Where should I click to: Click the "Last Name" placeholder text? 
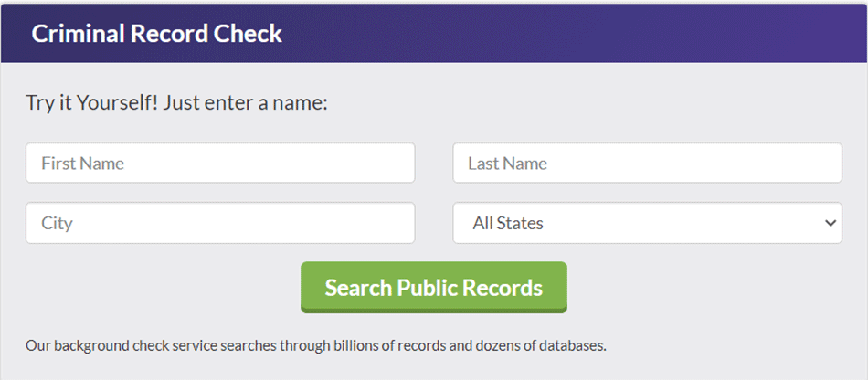[x=507, y=164]
